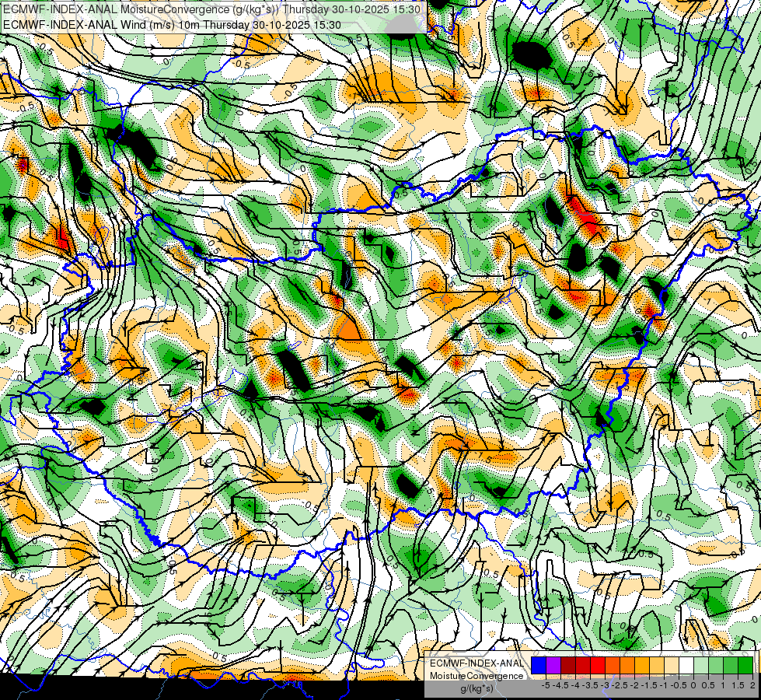The width and height of the screenshot is (761, 700).
Task: Click the -5 legend tick value
Action: (x=546, y=685)
